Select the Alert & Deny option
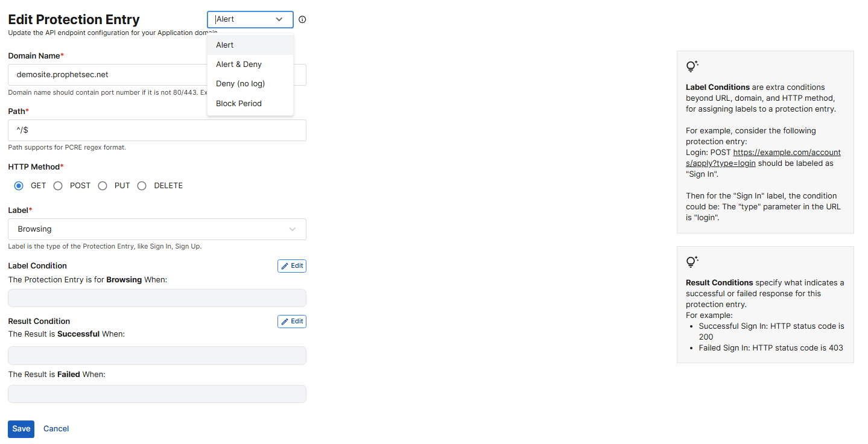This screenshot has height=444, width=868. (x=239, y=65)
